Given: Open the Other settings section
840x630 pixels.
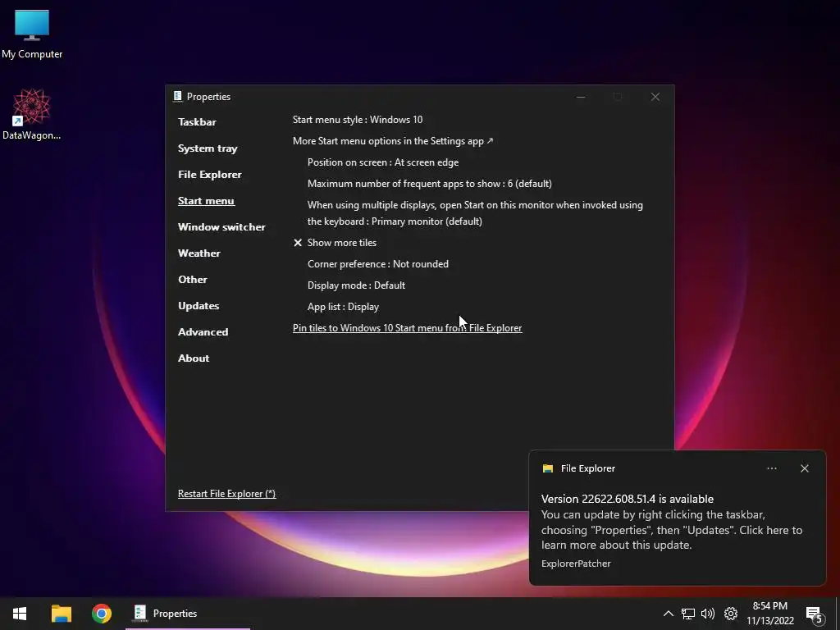Looking at the screenshot, I should point(192,280).
